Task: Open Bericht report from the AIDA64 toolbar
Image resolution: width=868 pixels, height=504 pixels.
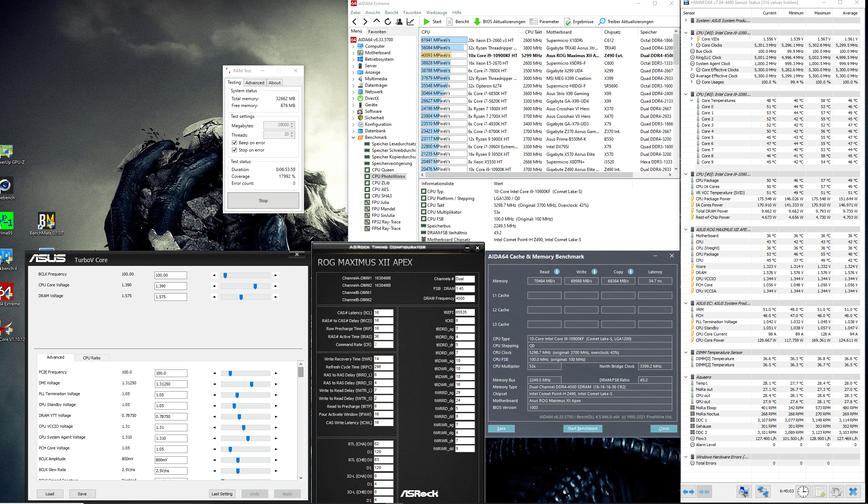Action: pos(458,22)
